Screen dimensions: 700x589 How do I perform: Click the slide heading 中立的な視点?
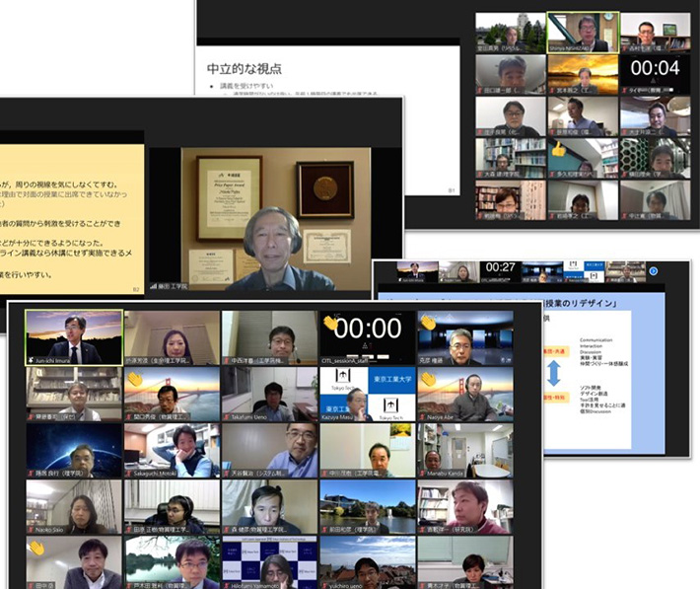click(x=244, y=69)
